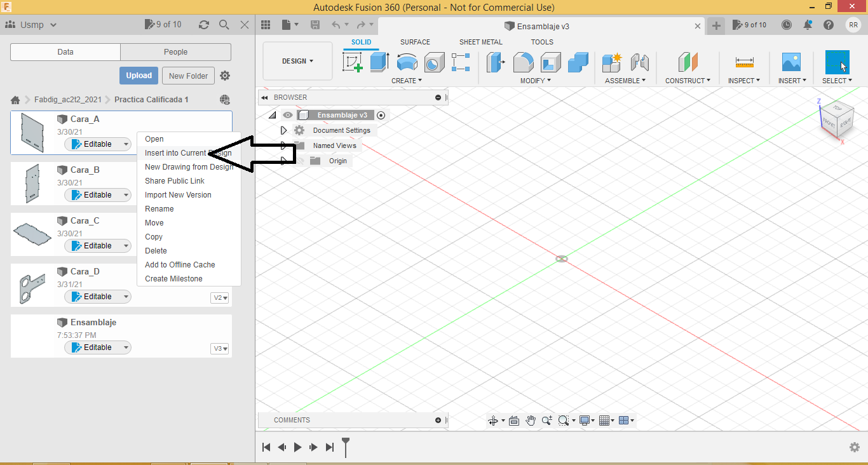
Task: Open the Help icon
Action: click(829, 25)
